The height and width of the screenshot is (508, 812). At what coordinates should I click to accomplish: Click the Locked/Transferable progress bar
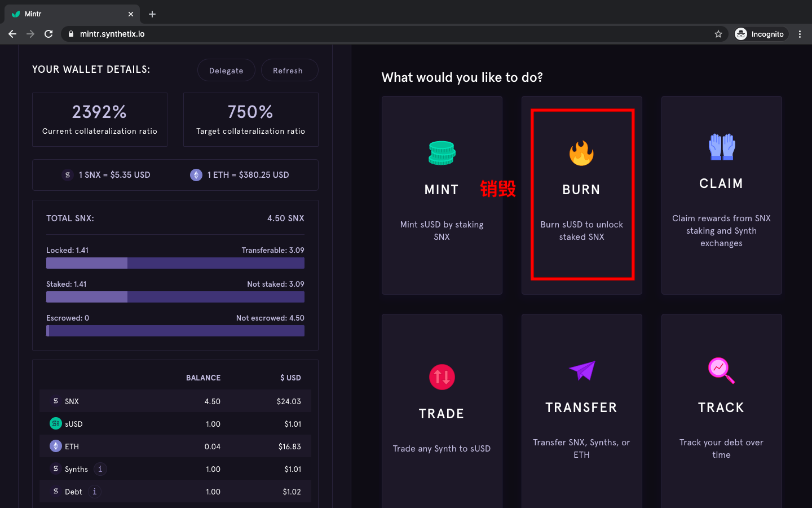[x=175, y=263]
